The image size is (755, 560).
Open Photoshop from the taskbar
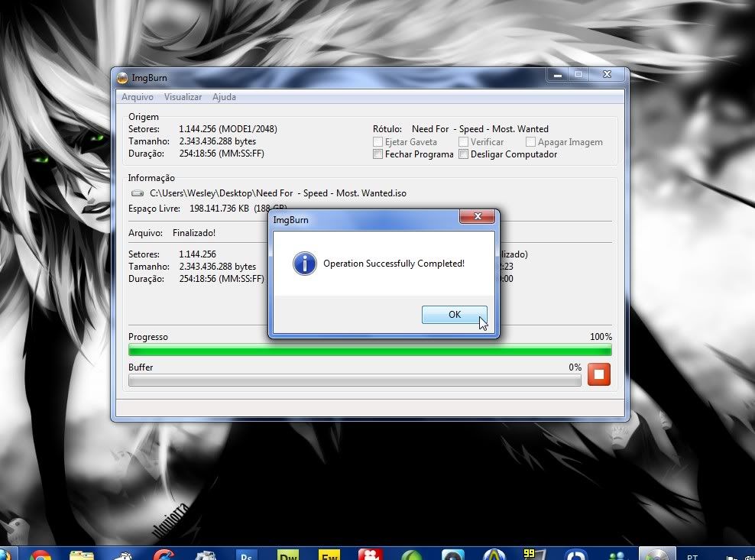pyautogui.click(x=247, y=555)
